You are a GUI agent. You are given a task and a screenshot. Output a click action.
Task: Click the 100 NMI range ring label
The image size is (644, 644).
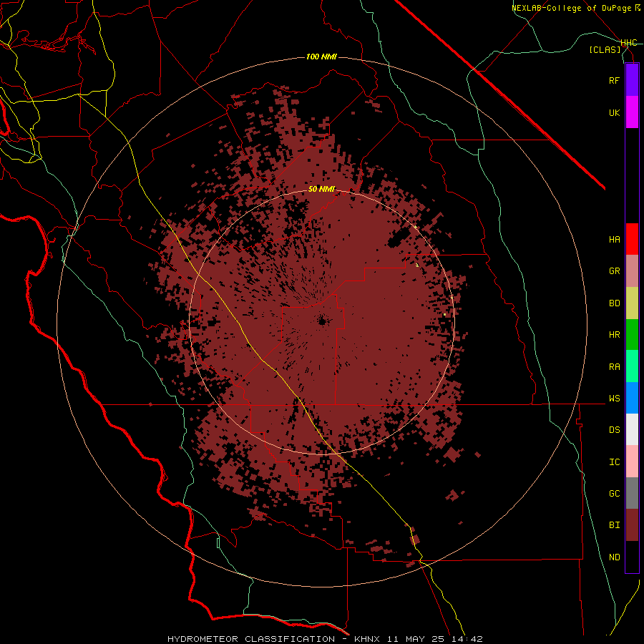[321, 57]
